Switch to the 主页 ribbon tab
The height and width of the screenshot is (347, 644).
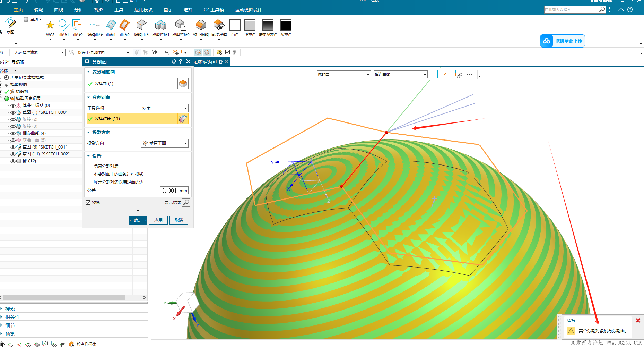(x=18, y=10)
